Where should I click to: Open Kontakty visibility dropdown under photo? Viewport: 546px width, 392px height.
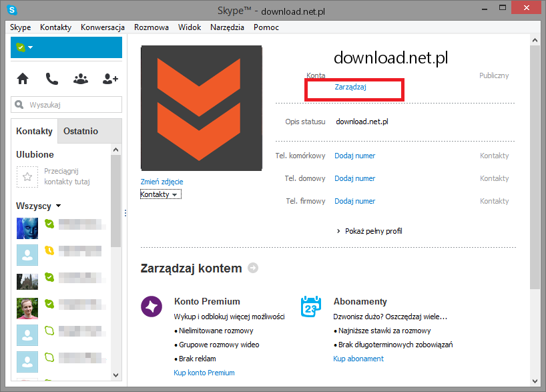coord(160,194)
